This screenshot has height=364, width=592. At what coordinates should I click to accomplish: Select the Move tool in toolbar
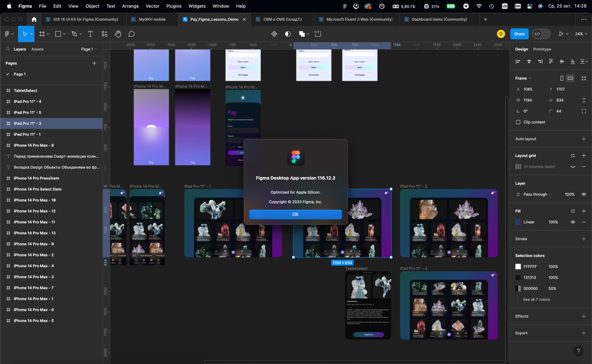(25, 34)
